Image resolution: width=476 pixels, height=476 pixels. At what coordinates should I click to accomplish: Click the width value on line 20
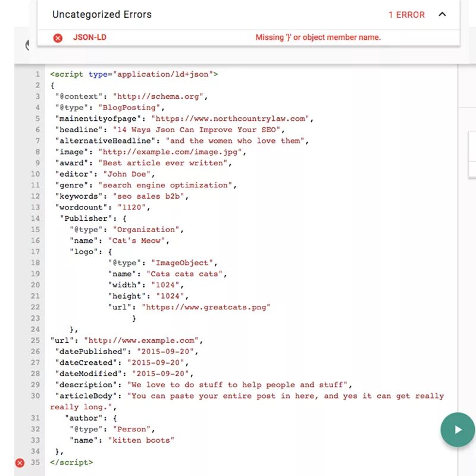(x=165, y=285)
